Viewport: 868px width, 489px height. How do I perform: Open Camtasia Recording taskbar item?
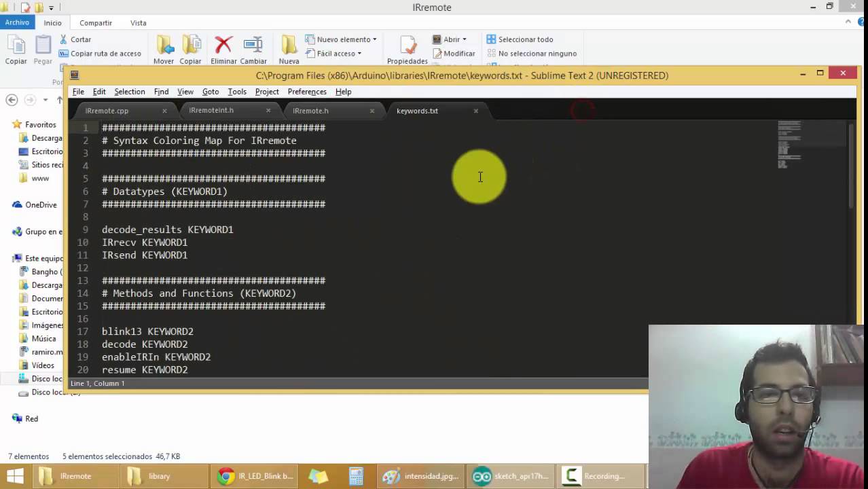click(x=600, y=476)
